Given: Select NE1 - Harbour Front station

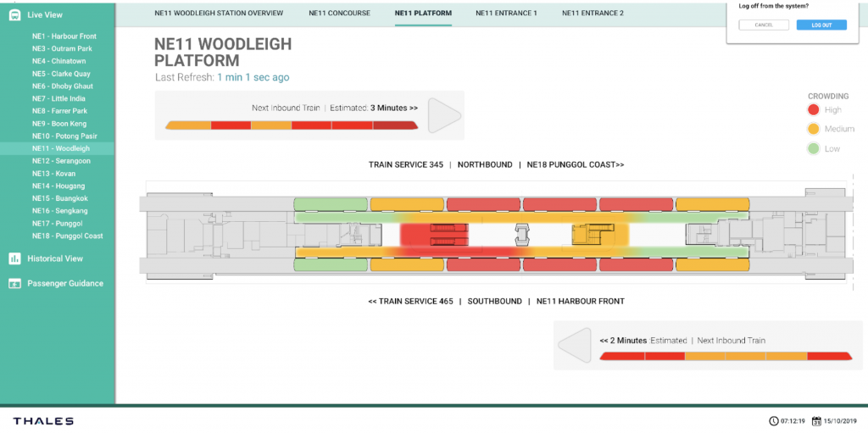Looking at the screenshot, I should [64, 36].
